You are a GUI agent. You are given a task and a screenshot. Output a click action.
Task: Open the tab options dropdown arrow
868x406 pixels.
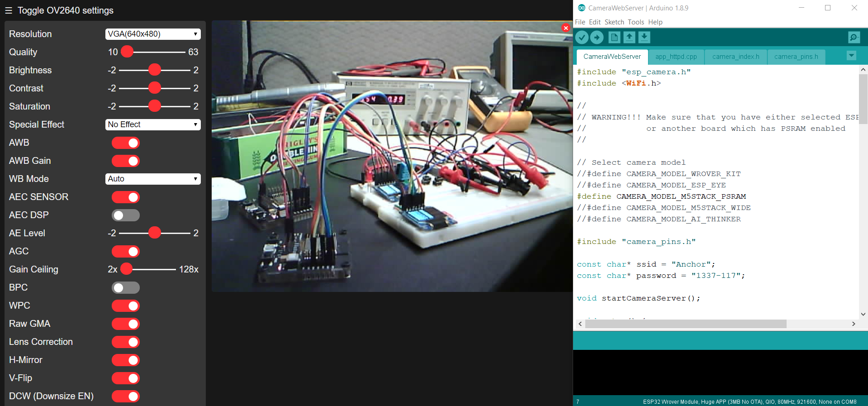[851, 56]
